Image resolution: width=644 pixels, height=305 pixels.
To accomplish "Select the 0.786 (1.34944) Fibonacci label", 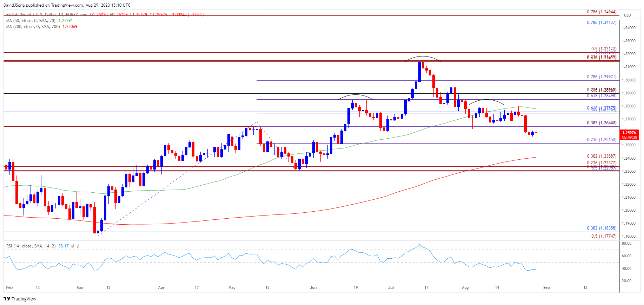I will [602, 12].
